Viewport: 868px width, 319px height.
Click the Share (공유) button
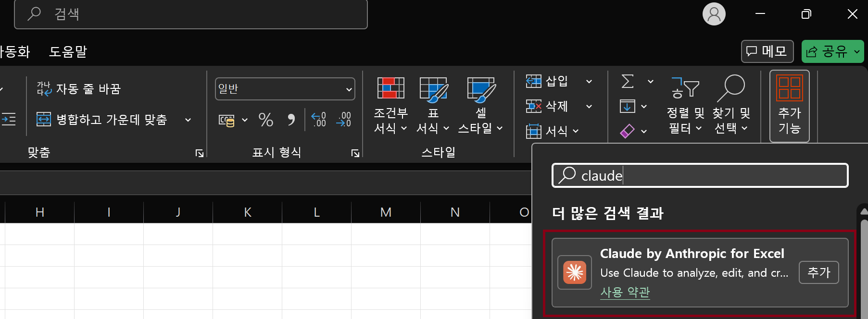click(827, 51)
